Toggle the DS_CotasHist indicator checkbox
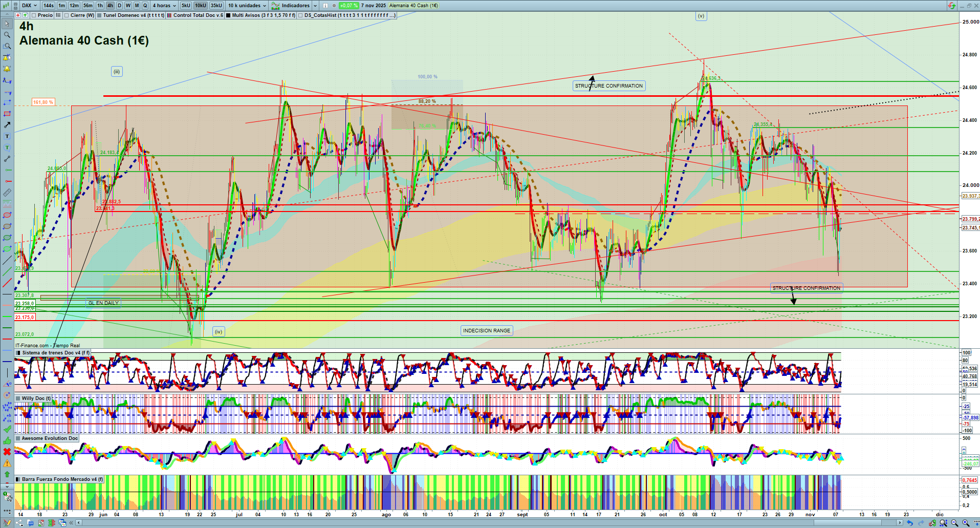This screenshot has height=528, width=980. pyautogui.click(x=300, y=15)
